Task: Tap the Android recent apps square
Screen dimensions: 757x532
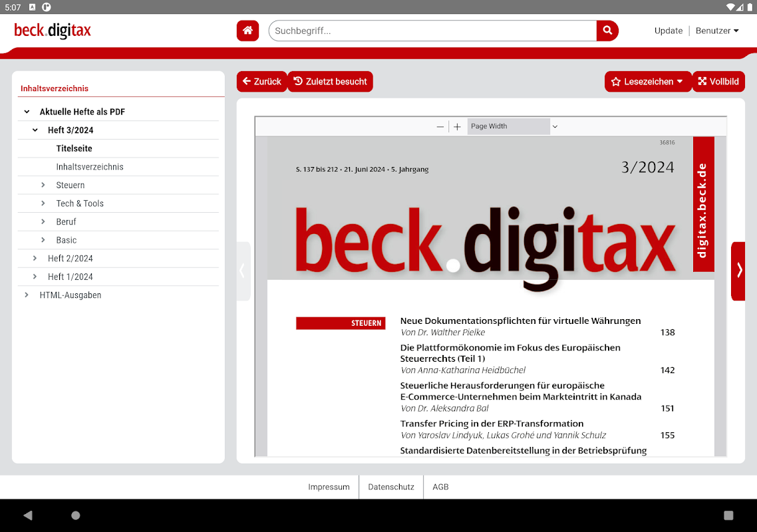Action: [728, 515]
